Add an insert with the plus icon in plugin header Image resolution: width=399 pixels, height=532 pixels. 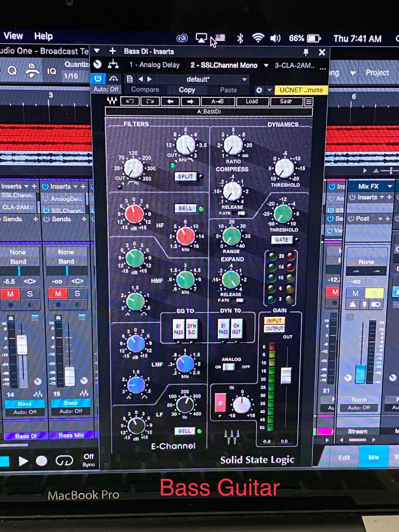click(x=113, y=51)
